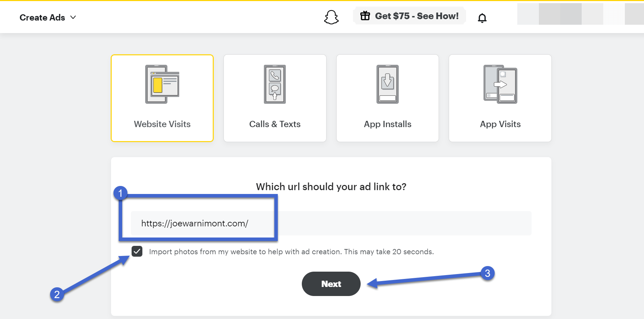Choose the App Installs download icon
This screenshot has width=644, height=319.
(387, 84)
